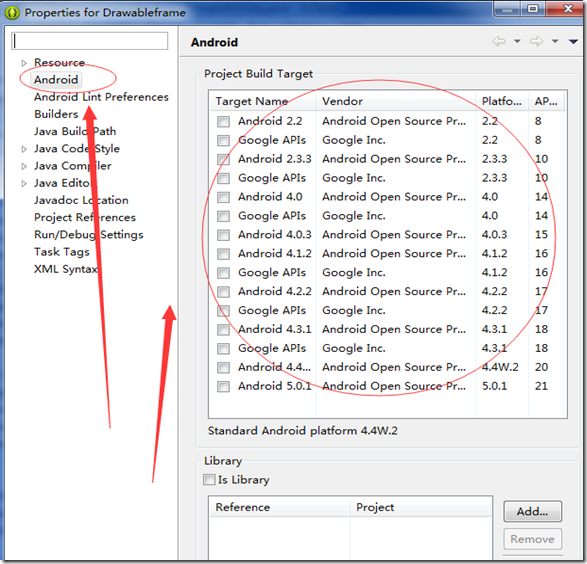Click the Add... library button
Viewport: 587px width, 564px height.
[x=532, y=511]
